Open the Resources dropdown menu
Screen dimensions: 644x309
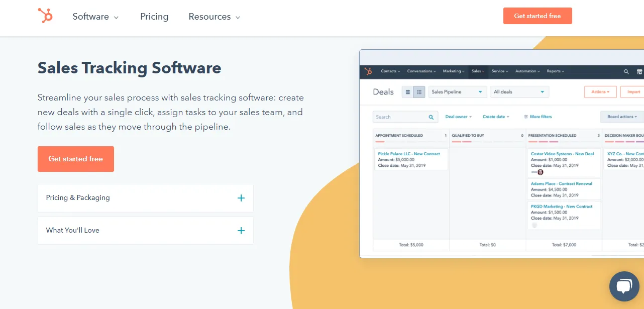(x=214, y=17)
